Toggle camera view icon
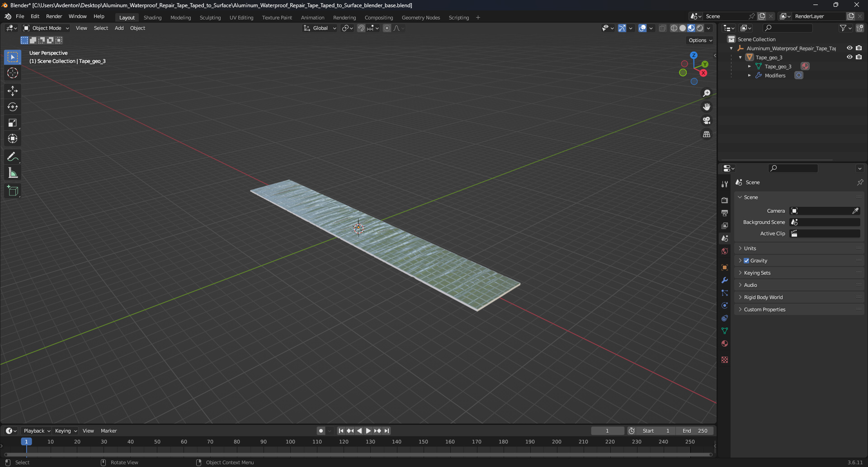Image resolution: width=868 pixels, height=467 pixels. point(707,120)
